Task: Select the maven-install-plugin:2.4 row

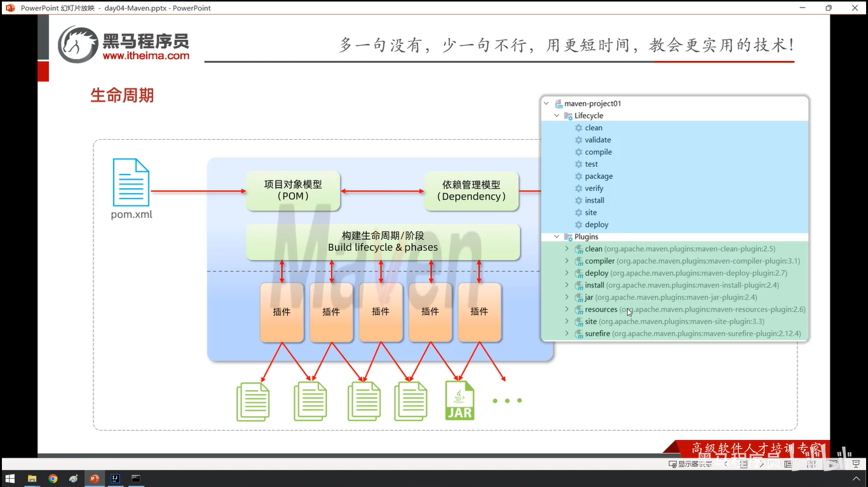Action: [674, 285]
